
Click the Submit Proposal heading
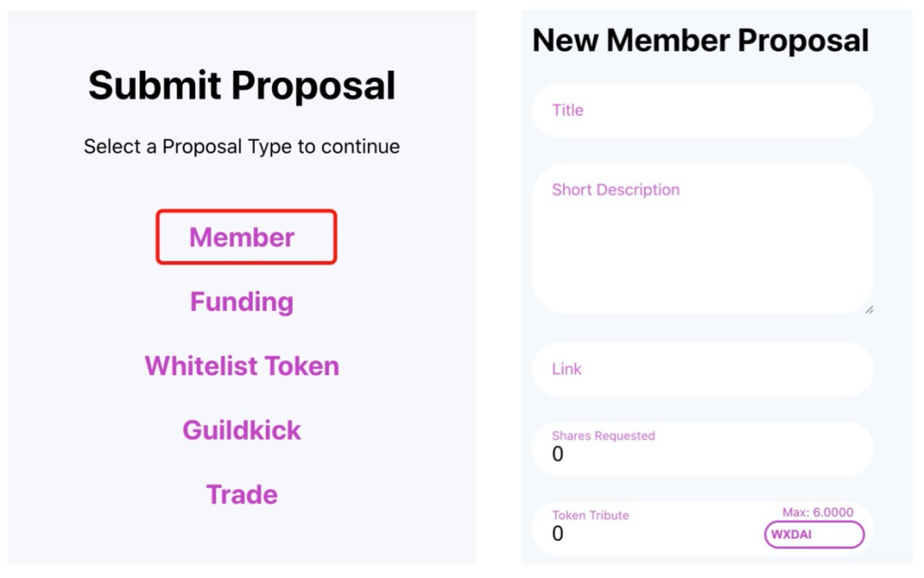click(242, 86)
